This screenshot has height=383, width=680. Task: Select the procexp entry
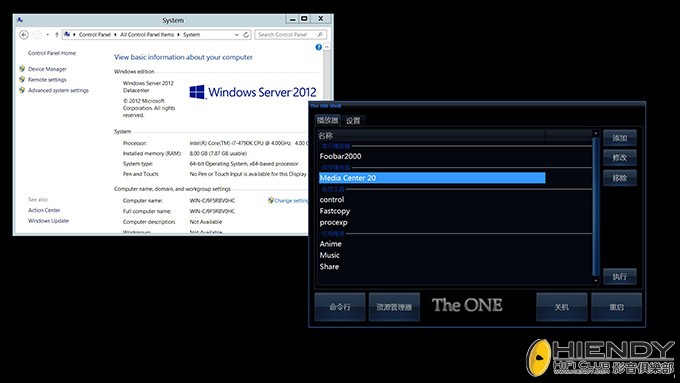[333, 223]
